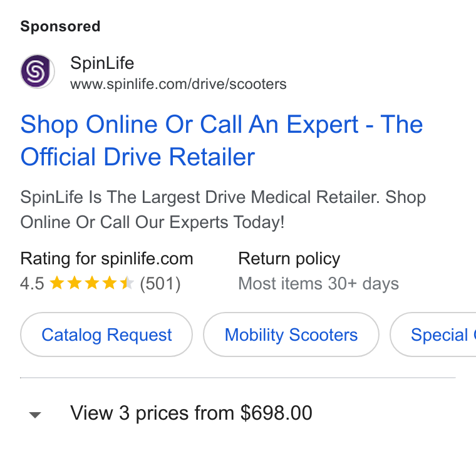Open the (501) reviews count
This screenshot has width=476, height=451.
tap(160, 284)
